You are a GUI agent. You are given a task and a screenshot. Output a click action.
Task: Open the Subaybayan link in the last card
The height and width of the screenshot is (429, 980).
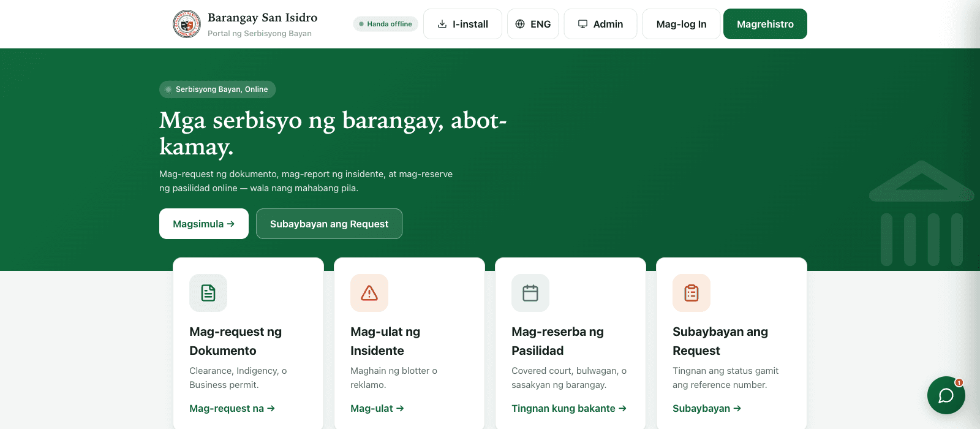click(x=707, y=408)
